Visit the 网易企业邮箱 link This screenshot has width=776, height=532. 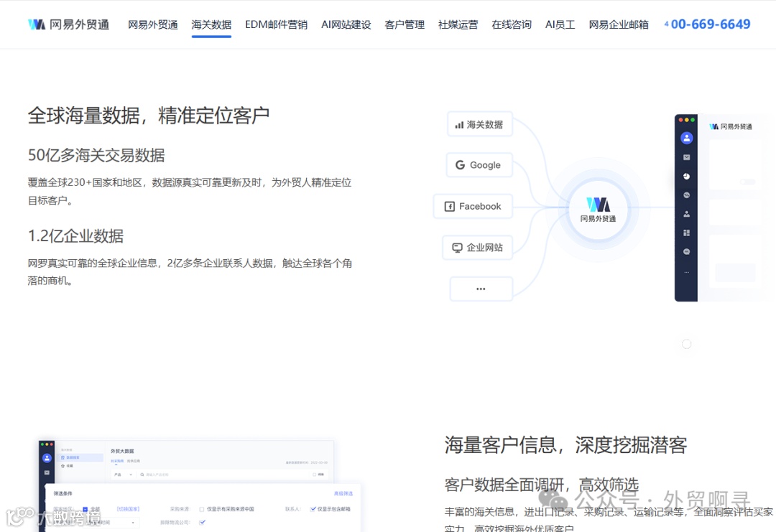[x=619, y=24]
